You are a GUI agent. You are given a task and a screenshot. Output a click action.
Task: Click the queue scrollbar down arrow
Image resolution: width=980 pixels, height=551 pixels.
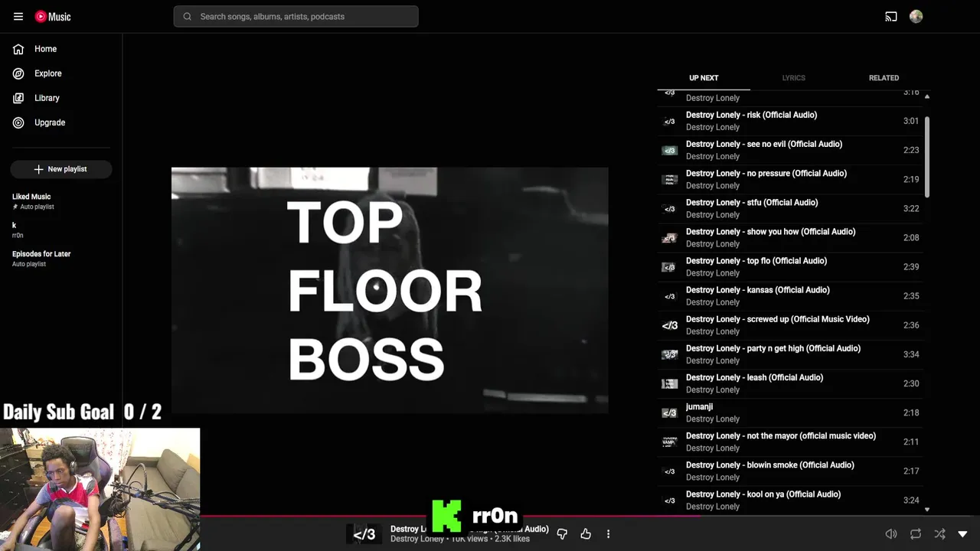927,509
